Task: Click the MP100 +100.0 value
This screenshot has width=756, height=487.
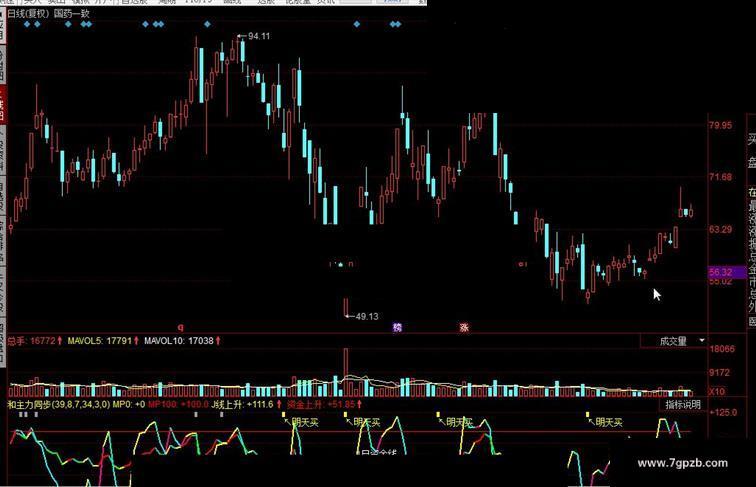Action: click(178, 404)
